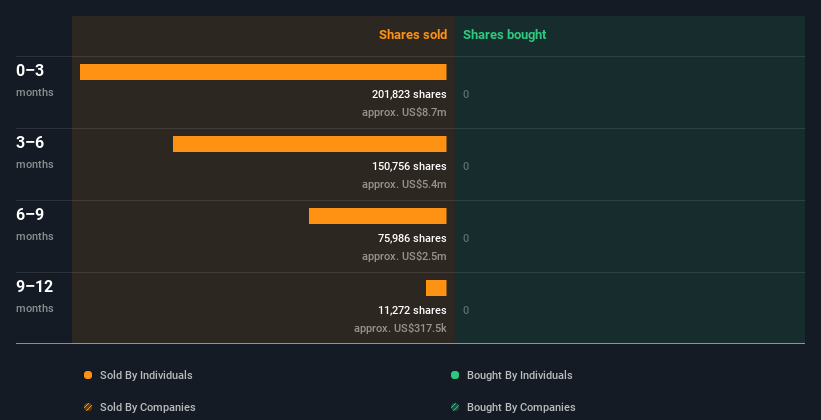This screenshot has height=420, width=821.
Task: Click the Sold By Companies legend label
Action: coord(148,407)
